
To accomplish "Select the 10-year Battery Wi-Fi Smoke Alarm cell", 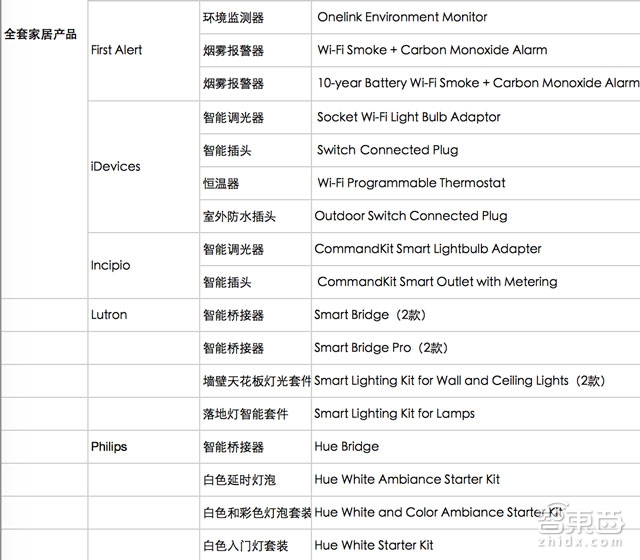I will [477, 83].
